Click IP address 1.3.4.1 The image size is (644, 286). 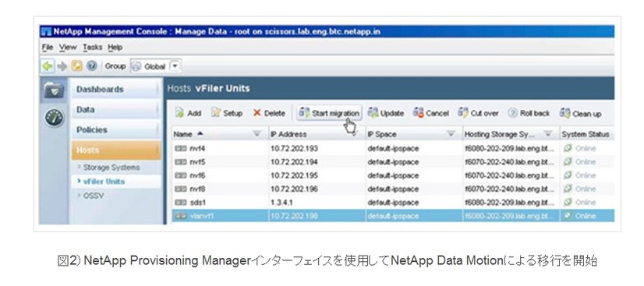point(281,203)
